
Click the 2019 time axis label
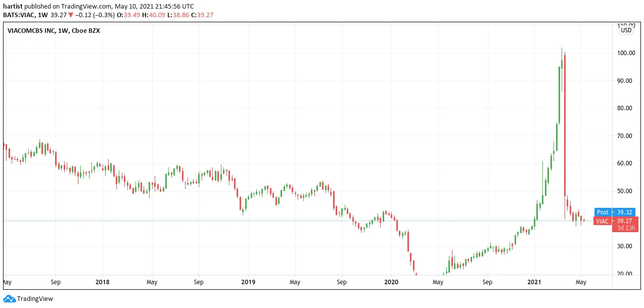pyautogui.click(x=248, y=282)
